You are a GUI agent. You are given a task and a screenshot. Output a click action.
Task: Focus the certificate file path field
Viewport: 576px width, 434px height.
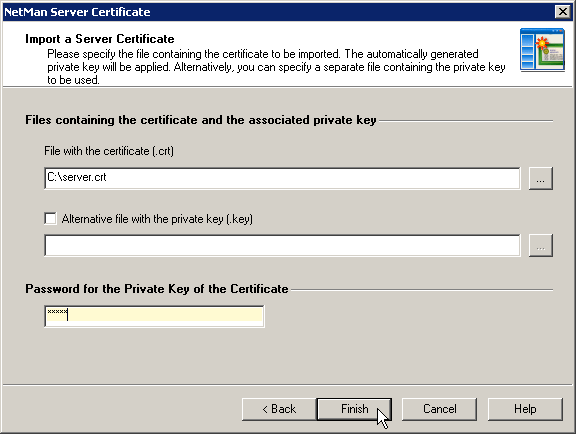click(282, 178)
